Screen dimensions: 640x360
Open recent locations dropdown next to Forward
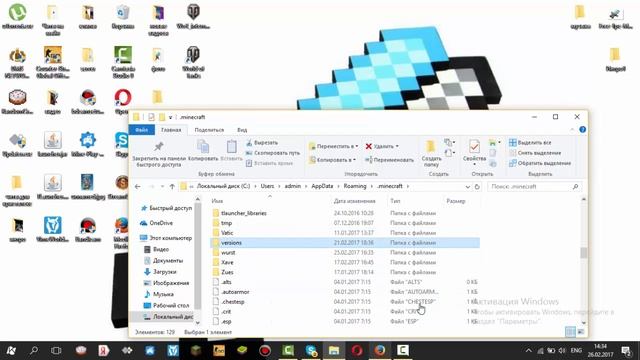click(162, 187)
